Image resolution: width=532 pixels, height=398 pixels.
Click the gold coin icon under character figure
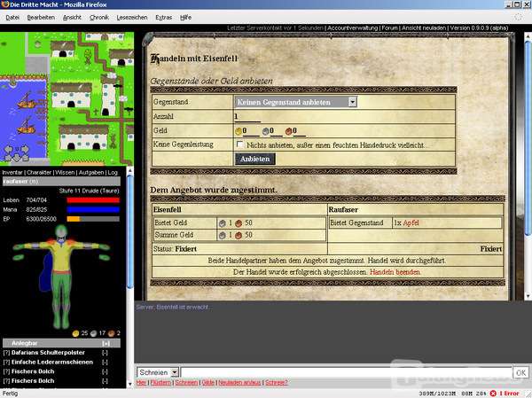(x=75, y=333)
